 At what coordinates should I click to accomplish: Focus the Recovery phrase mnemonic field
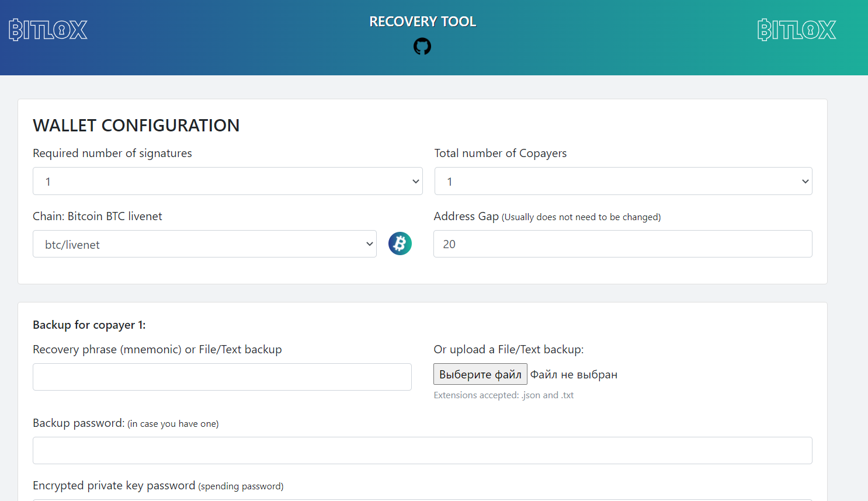[222, 377]
